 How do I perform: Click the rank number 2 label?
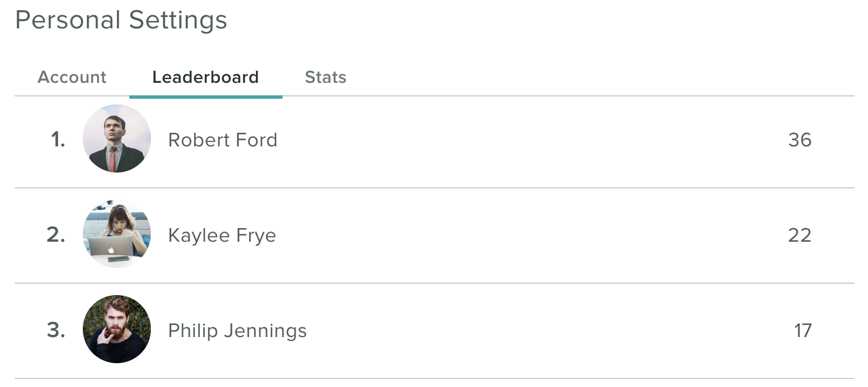[56, 235]
